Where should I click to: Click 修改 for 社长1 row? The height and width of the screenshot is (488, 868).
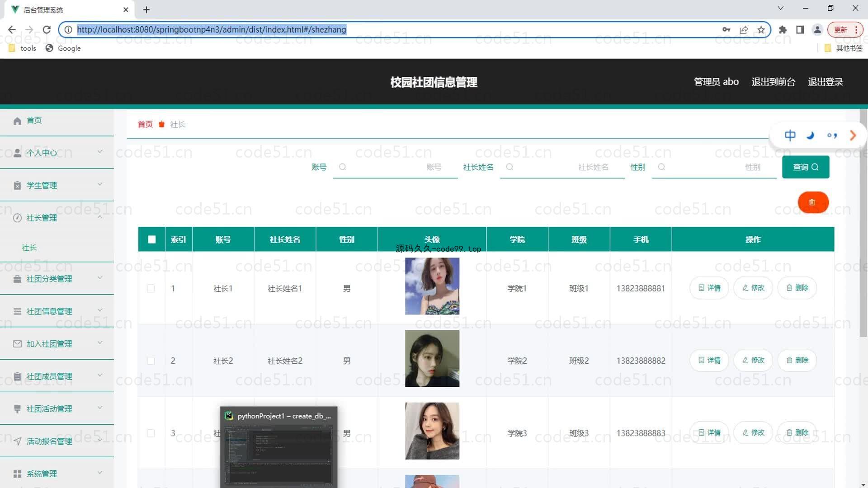pos(753,288)
